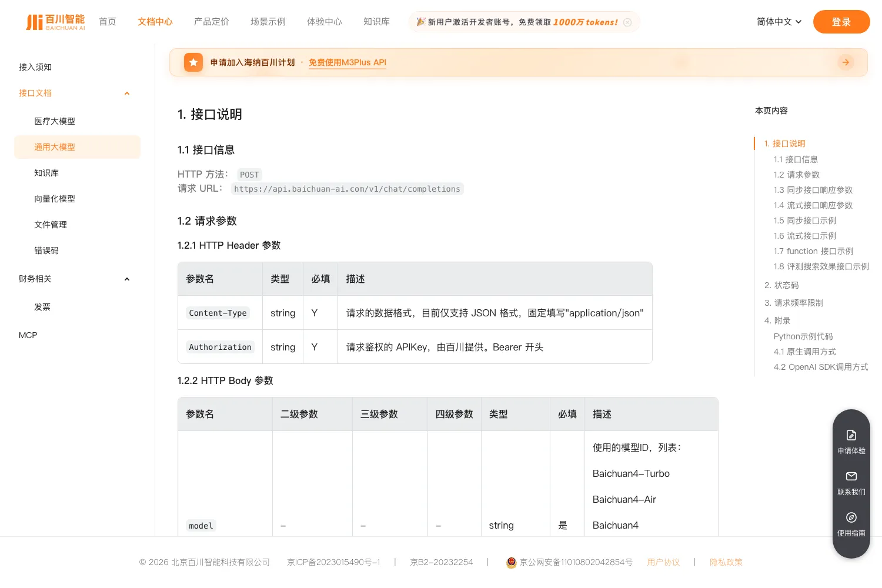Jump to 1.7 function 接口示例
Screen dimensions: 882x588
(814, 251)
